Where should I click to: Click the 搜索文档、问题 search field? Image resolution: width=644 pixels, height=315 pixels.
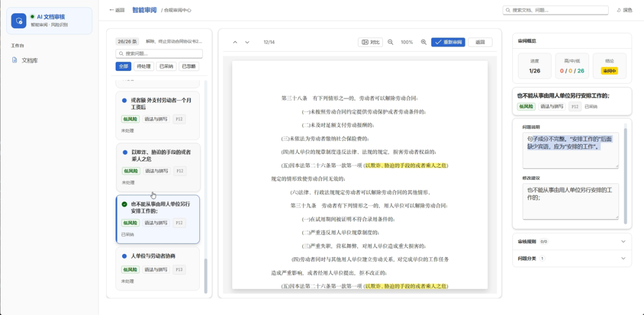pos(555,10)
